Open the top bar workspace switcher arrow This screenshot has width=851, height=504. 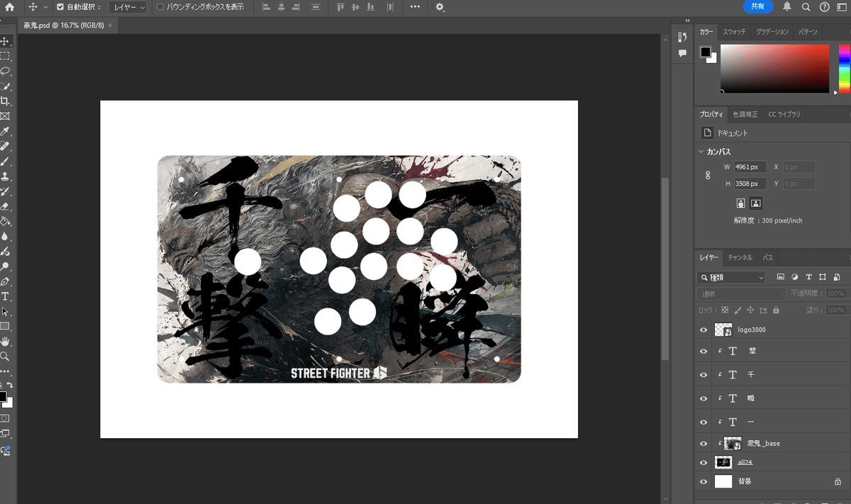point(842,7)
